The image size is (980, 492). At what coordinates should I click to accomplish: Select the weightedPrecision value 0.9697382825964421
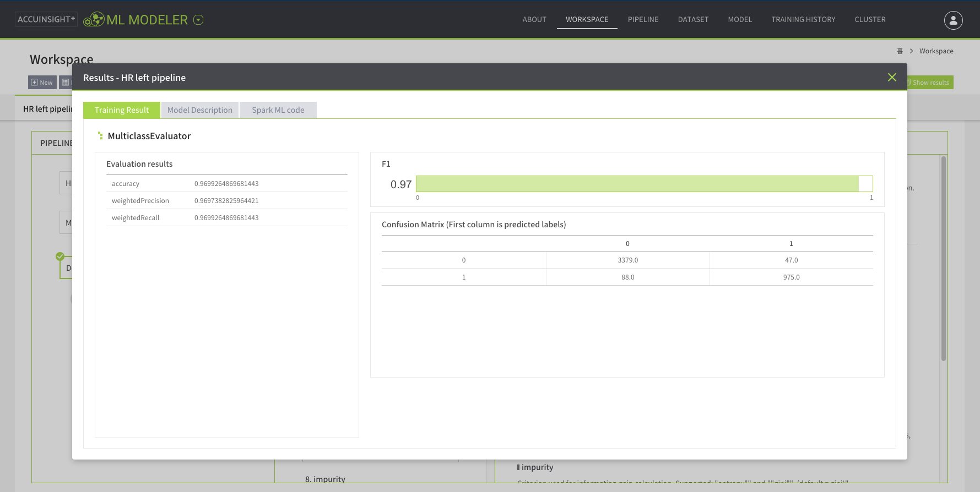pos(226,201)
